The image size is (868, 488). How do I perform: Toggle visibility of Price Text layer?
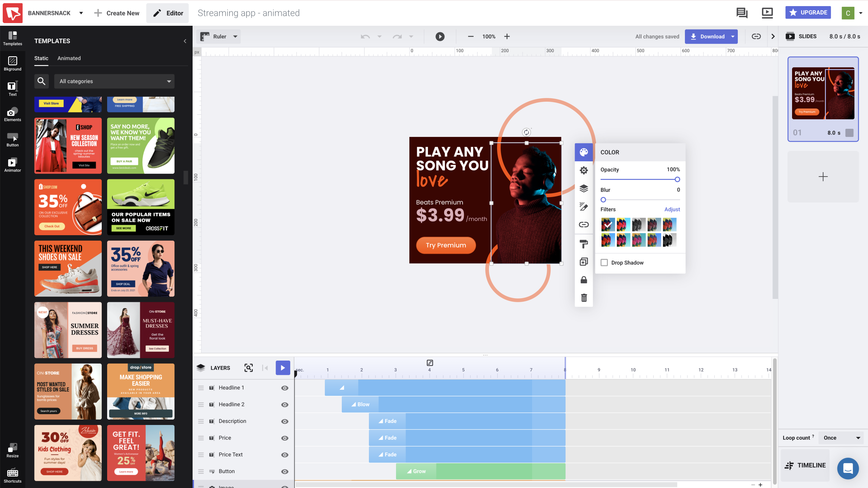(285, 455)
